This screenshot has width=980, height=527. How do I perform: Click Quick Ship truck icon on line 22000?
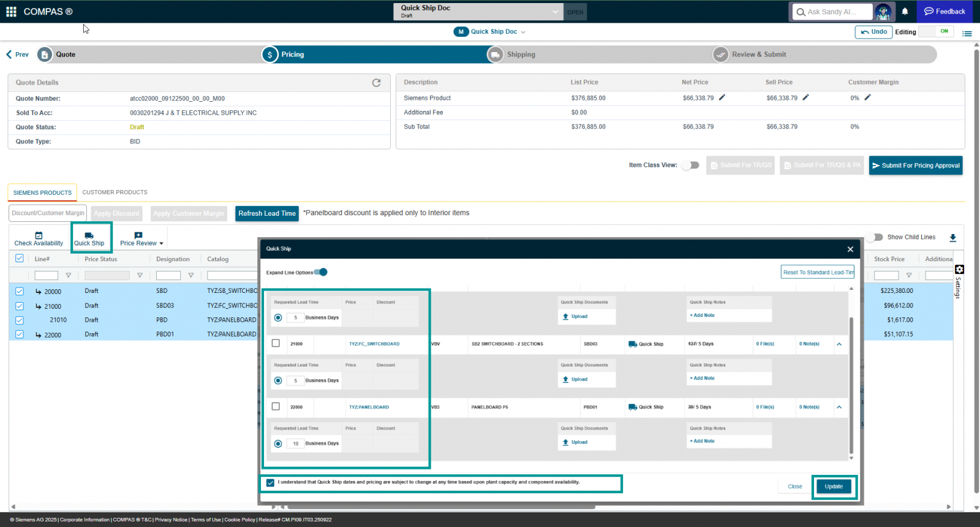[633, 407]
